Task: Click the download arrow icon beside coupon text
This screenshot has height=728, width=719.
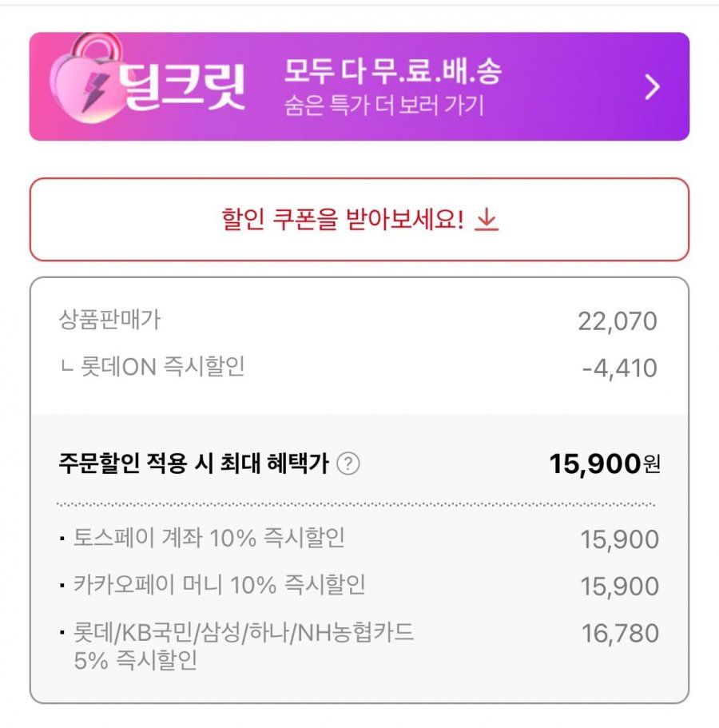Action: point(487,219)
